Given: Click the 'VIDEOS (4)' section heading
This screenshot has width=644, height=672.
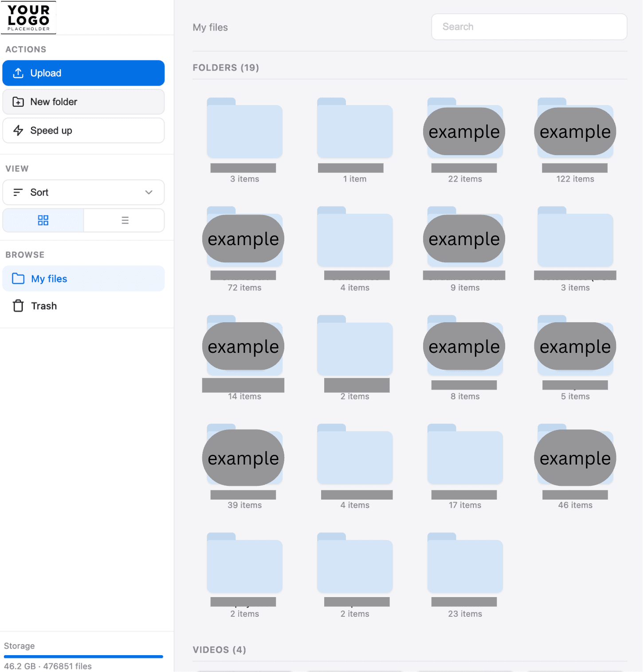Looking at the screenshot, I should click(x=219, y=650).
